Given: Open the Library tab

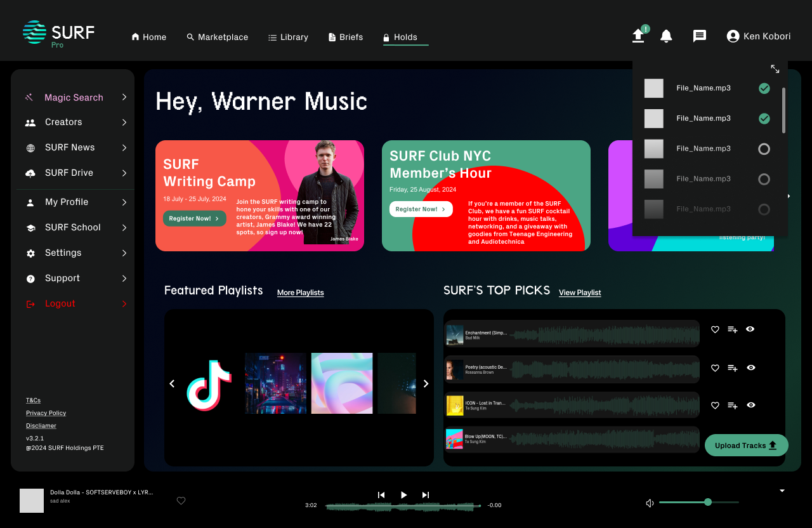Looking at the screenshot, I should [x=288, y=37].
